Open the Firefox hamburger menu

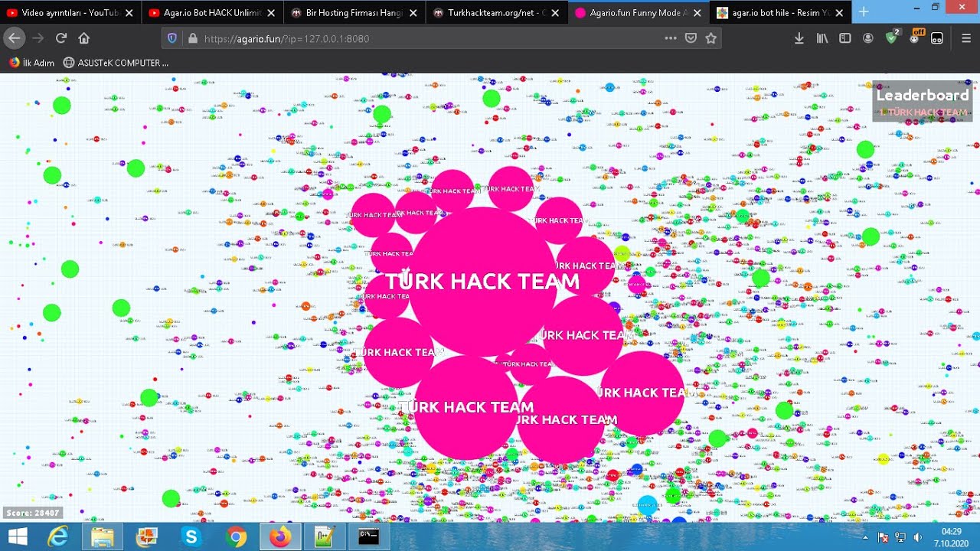(x=966, y=38)
